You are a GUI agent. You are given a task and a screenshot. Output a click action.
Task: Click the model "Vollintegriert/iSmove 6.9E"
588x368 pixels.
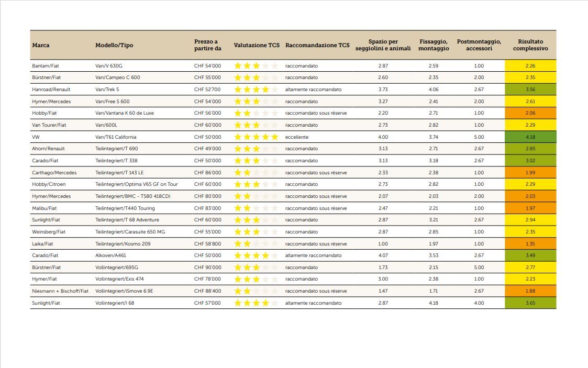point(124,291)
